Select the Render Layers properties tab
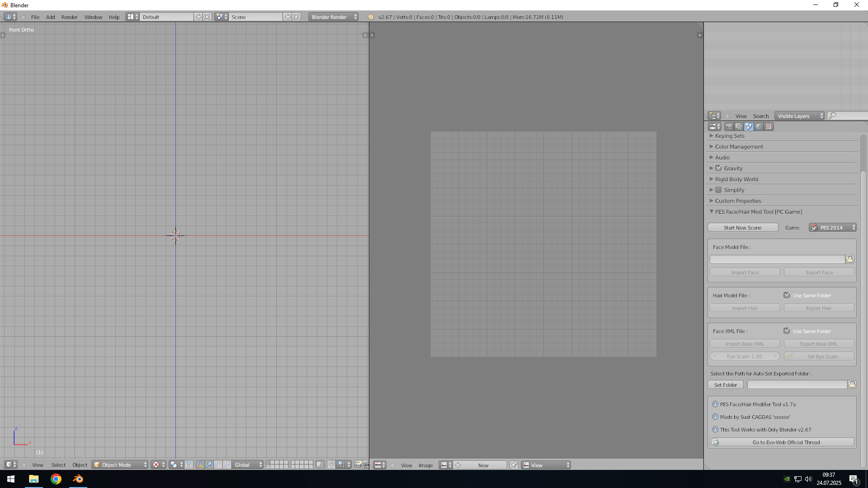The image size is (868, 488). 739,127
